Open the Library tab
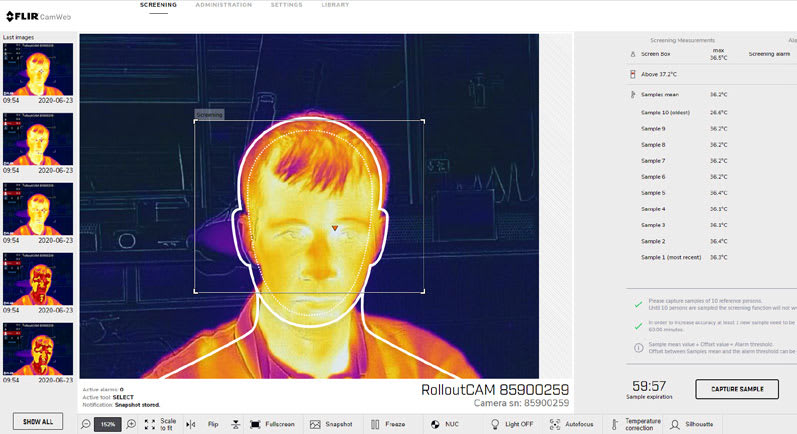797x434 pixels. (x=335, y=5)
